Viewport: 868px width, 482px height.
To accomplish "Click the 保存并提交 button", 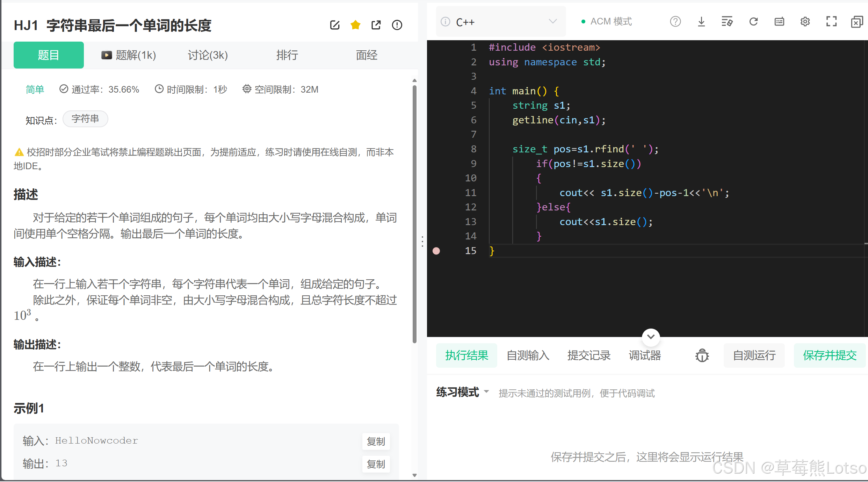I will coord(830,355).
